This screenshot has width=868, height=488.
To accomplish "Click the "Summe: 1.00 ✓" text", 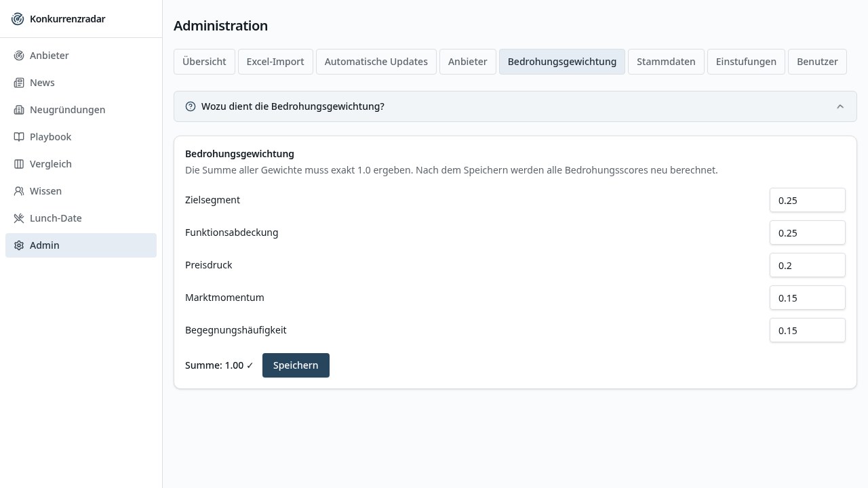I will pos(219,365).
